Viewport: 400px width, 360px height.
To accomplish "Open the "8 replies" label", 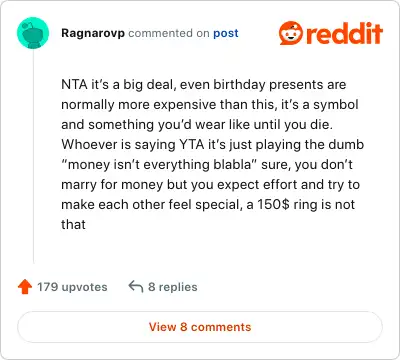I will [x=173, y=287].
